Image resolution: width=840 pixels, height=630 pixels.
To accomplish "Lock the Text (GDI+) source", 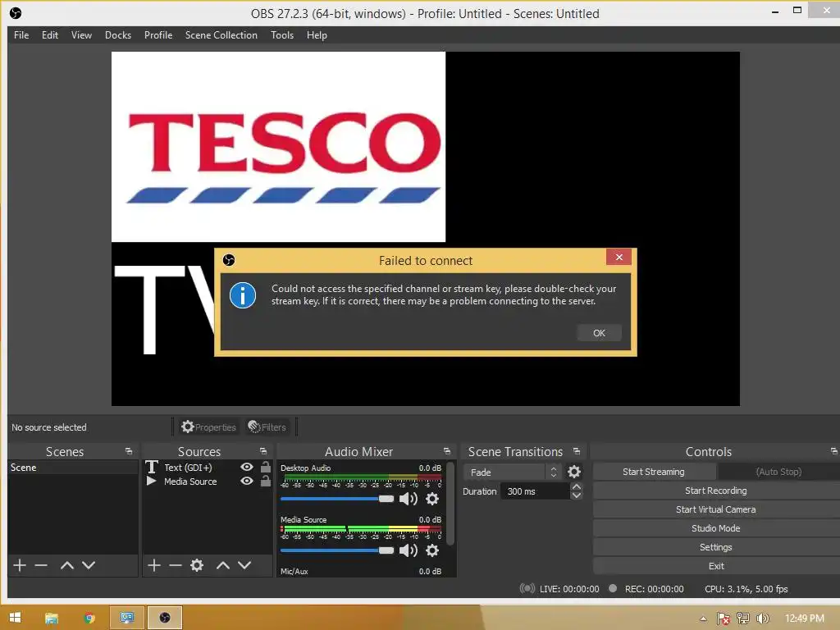I will [265, 467].
